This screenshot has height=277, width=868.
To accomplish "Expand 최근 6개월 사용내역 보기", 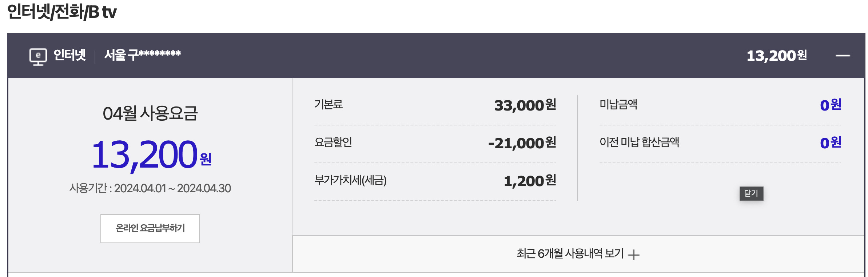I will coord(570,253).
